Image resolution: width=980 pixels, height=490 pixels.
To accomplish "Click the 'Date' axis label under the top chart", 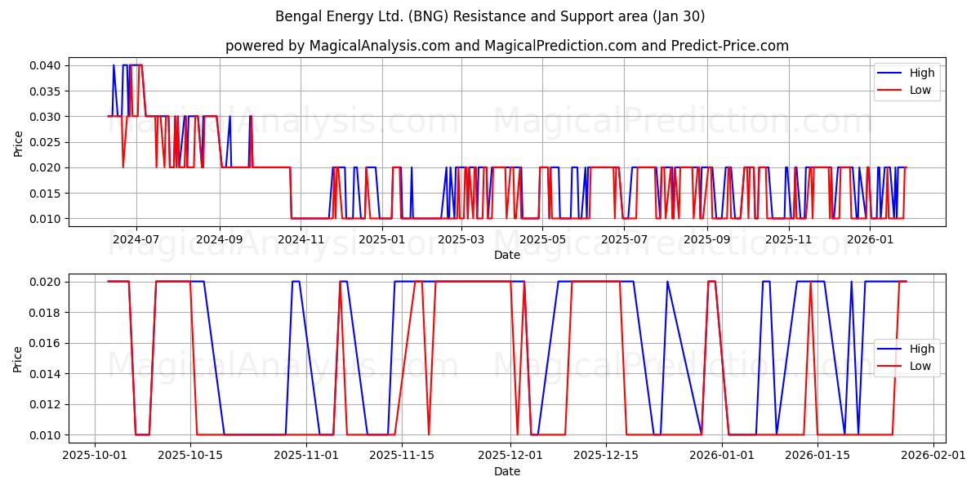I will (x=507, y=255).
